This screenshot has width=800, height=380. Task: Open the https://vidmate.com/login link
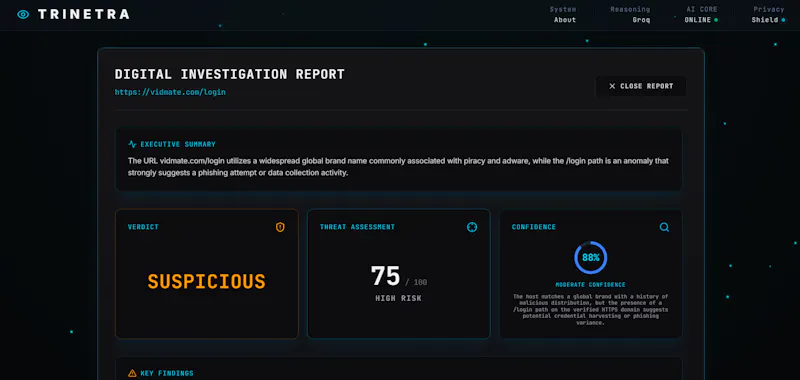pos(170,92)
